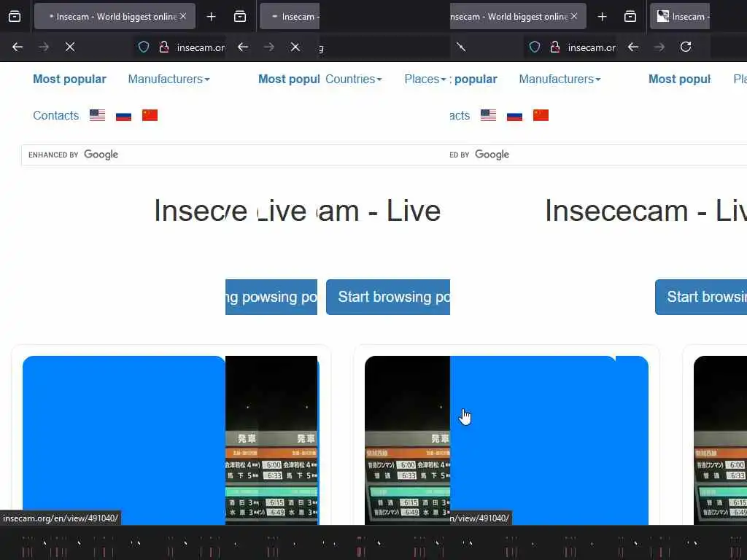Open the full 'Most popular' link
Image resolution: width=747 pixels, height=560 pixels.
coord(69,79)
